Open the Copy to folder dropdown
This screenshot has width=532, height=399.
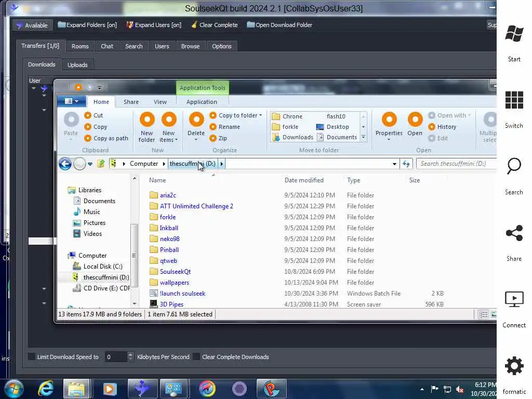click(x=260, y=115)
